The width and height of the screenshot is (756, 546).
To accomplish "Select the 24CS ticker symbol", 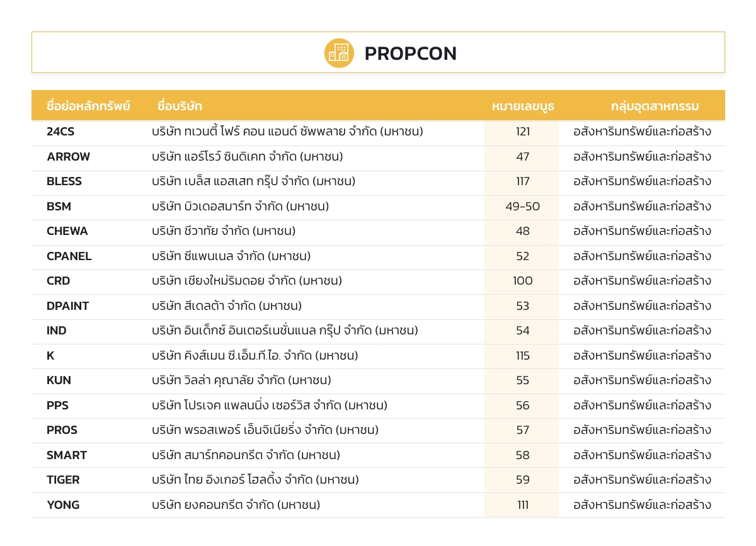I will [60, 132].
